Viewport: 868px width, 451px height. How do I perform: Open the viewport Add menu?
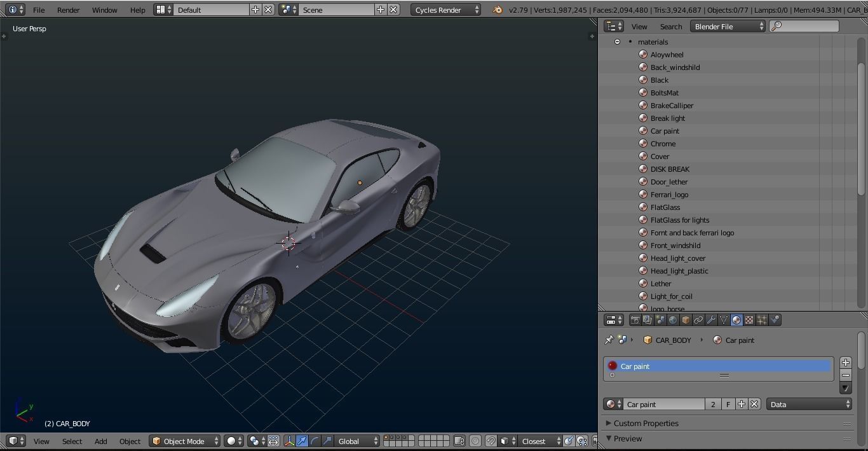point(100,441)
